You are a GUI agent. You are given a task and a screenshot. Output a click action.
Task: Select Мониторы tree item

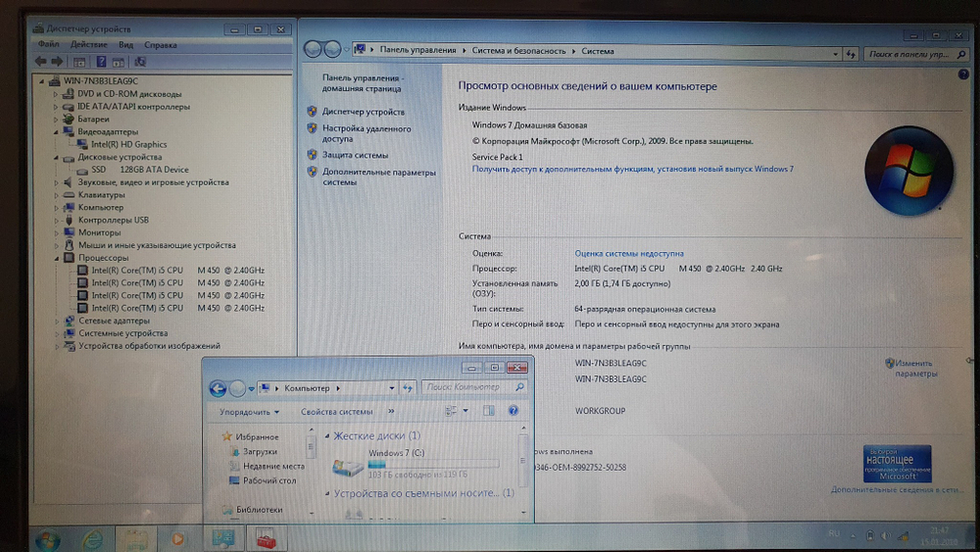pyautogui.click(x=99, y=232)
